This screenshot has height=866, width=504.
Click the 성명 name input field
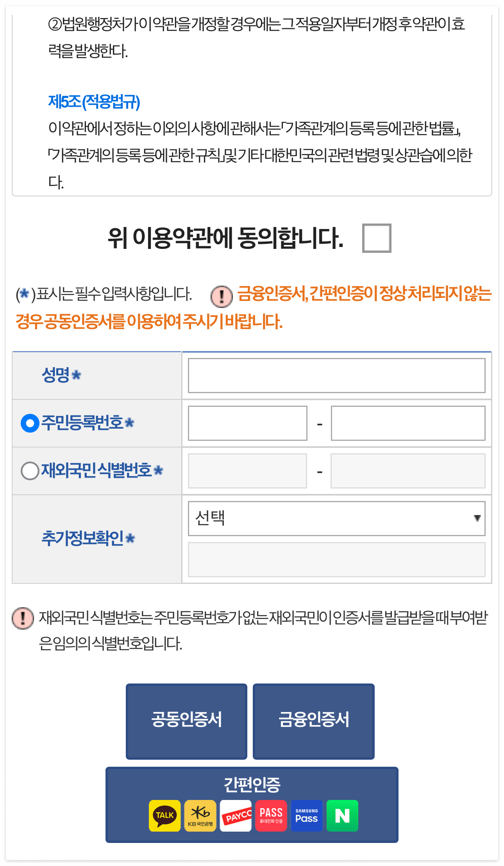pos(337,376)
